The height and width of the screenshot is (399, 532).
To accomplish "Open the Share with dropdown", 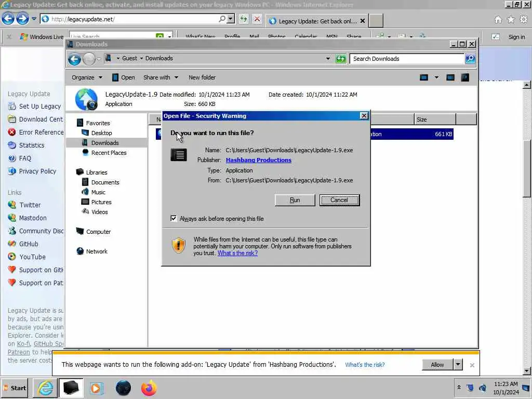I will tap(161, 78).
